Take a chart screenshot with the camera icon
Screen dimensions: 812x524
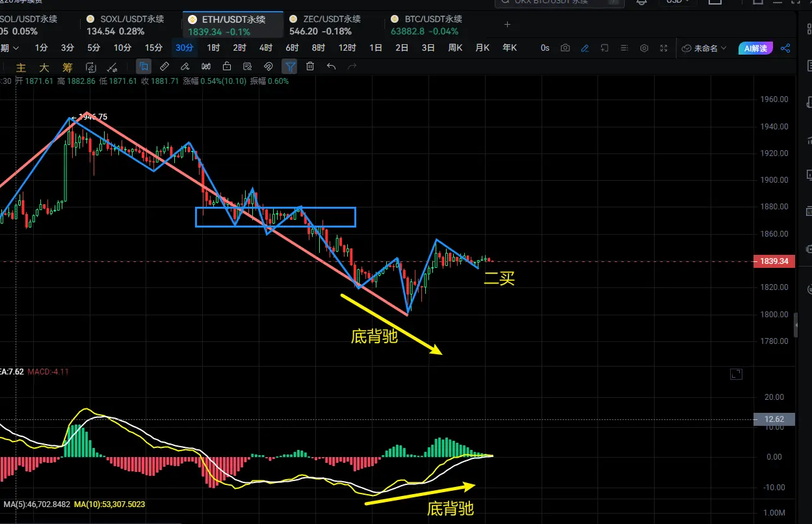click(565, 48)
